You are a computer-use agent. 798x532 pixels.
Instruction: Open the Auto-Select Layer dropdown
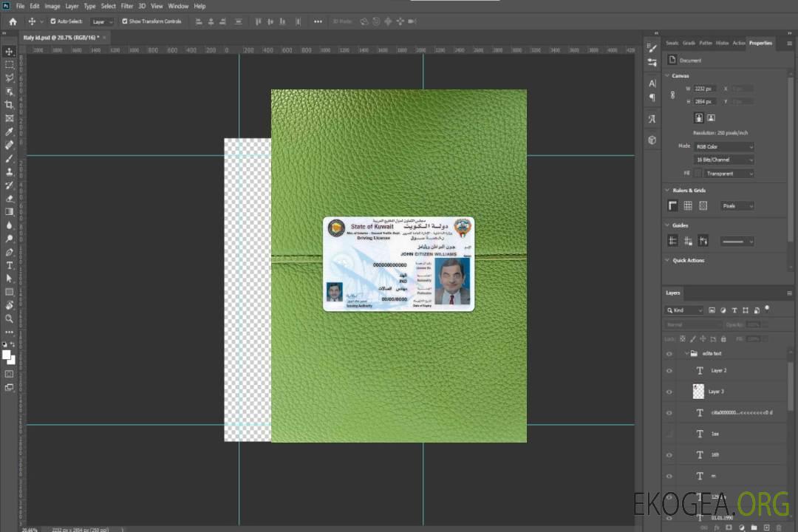pyautogui.click(x=102, y=21)
